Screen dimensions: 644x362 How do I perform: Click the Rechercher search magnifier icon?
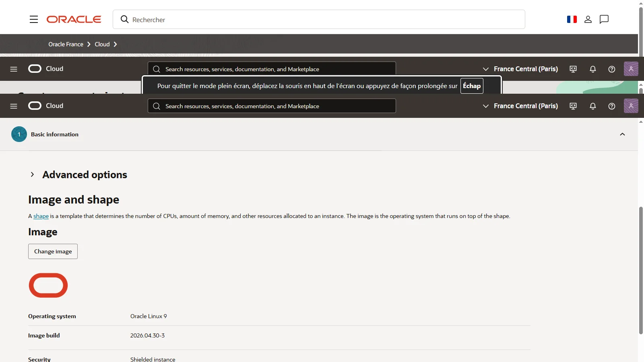click(125, 19)
